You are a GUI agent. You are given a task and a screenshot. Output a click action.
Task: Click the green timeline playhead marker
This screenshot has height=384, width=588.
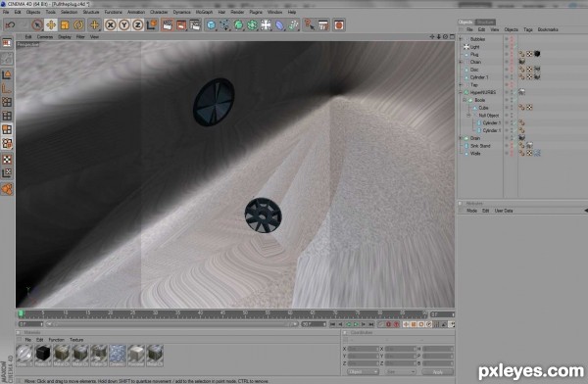click(x=21, y=313)
